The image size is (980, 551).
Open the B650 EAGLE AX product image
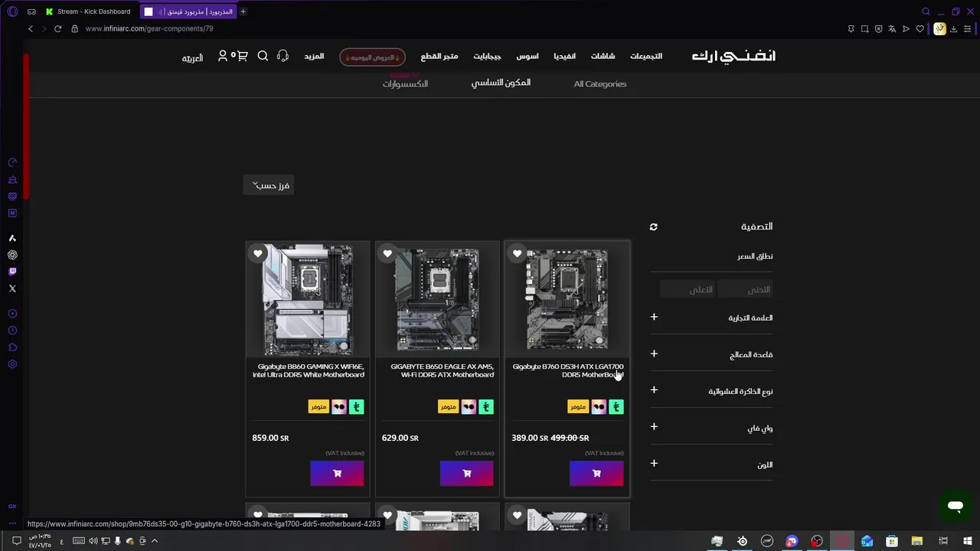[x=437, y=299]
